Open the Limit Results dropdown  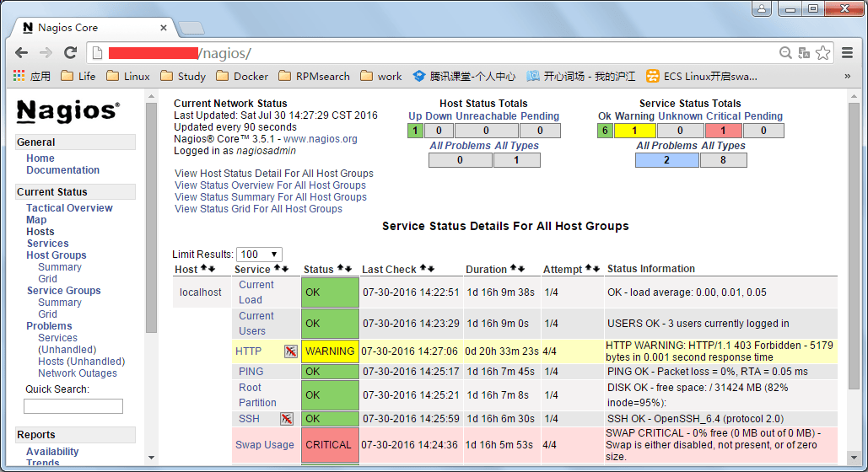[259, 255]
